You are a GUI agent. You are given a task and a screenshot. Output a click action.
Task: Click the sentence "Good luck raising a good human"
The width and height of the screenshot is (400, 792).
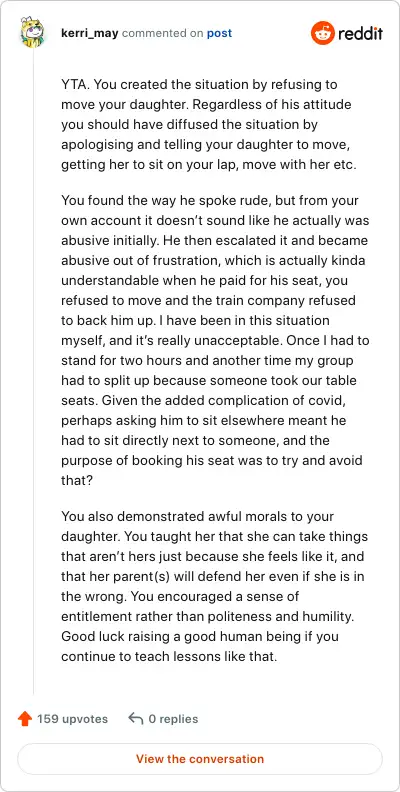200,636
